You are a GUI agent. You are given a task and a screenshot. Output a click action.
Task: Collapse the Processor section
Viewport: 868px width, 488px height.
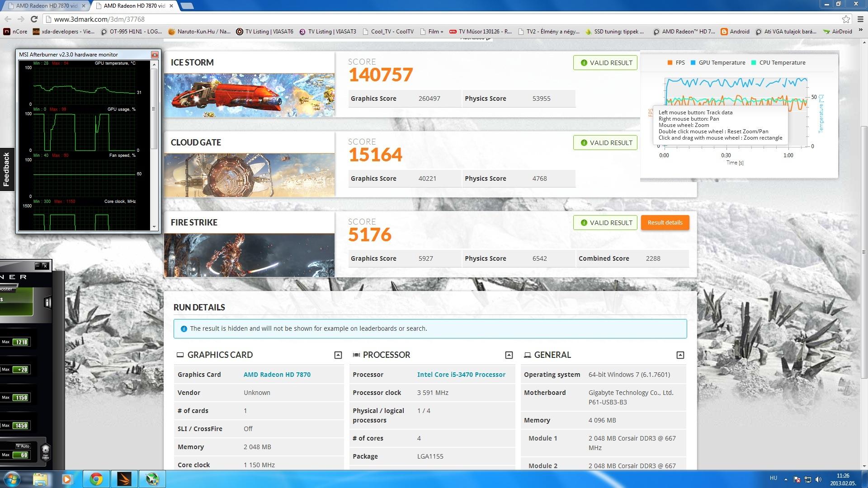pyautogui.click(x=509, y=355)
